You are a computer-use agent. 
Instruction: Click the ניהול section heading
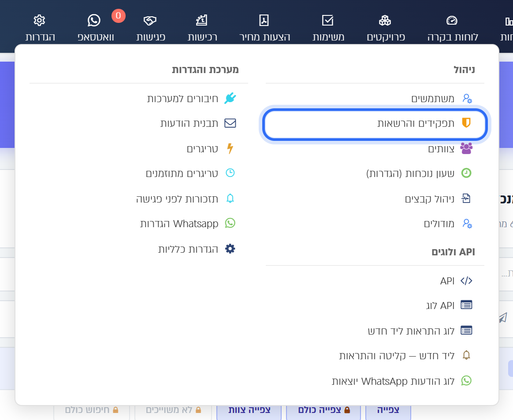click(x=464, y=69)
